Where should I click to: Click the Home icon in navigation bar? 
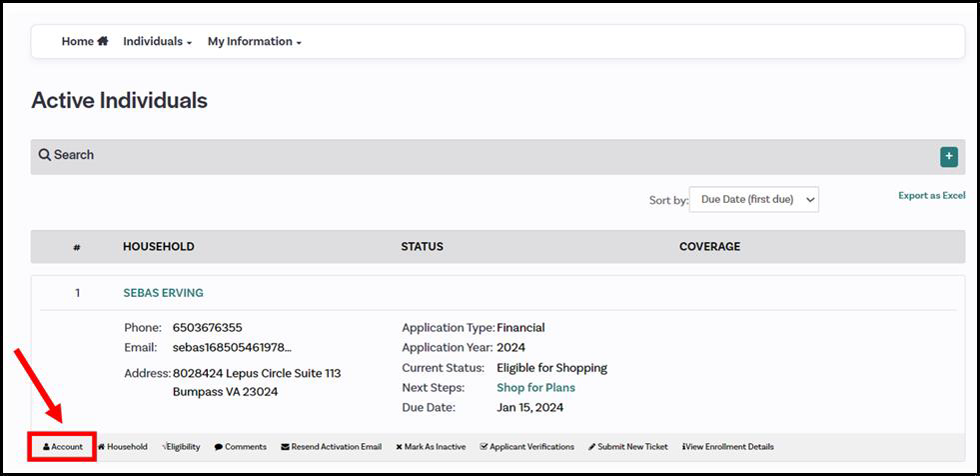(x=102, y=41)
